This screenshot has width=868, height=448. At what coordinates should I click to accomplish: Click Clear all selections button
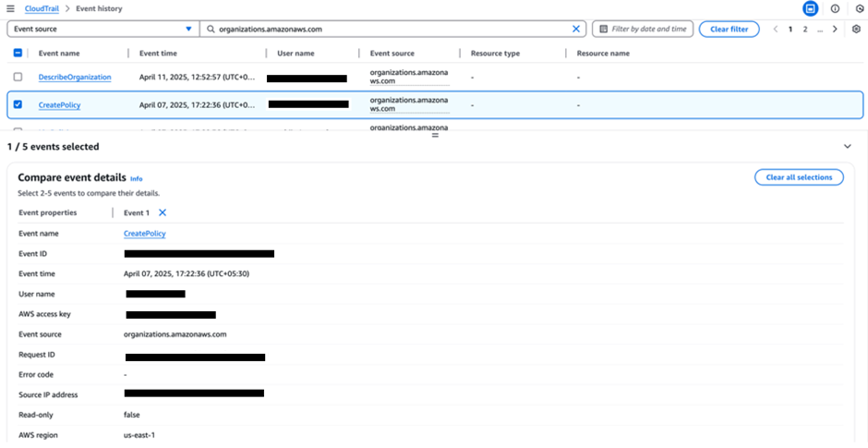798,177
